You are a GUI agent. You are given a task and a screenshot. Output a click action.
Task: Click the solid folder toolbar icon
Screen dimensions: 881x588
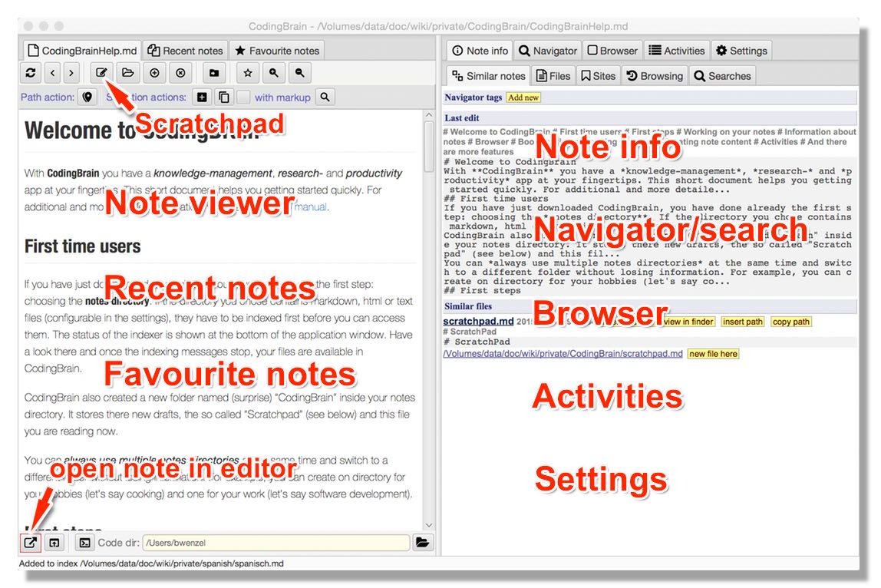click(x=214, y=73)
